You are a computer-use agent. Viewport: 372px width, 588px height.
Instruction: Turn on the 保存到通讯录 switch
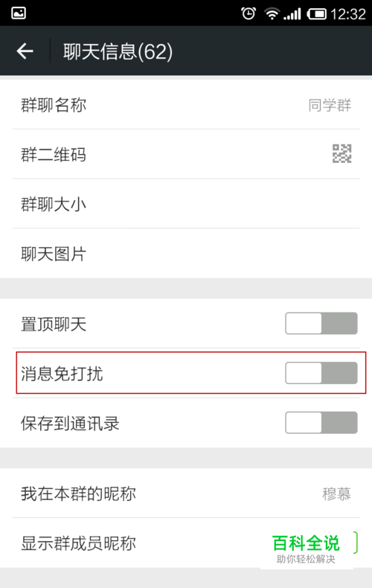click(x=321, y=423)
